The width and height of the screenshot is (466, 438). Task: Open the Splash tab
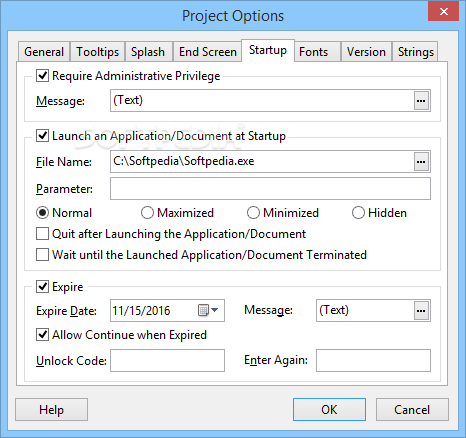click(x=148, y=52)
